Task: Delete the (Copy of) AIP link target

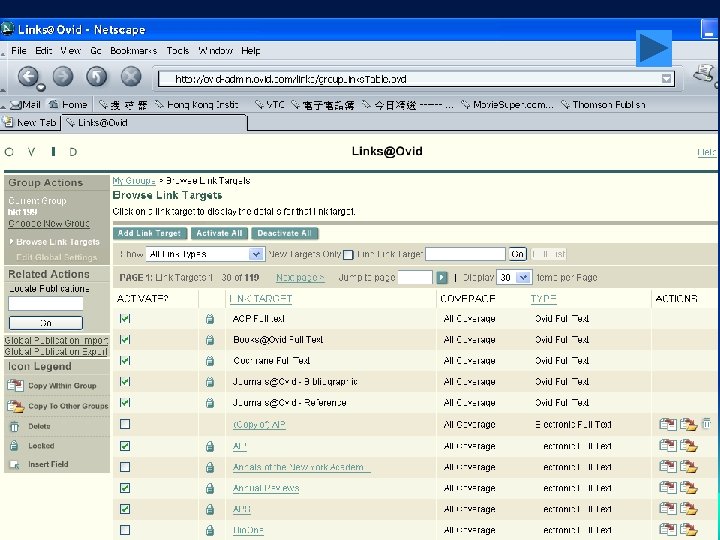Action: 707,423
